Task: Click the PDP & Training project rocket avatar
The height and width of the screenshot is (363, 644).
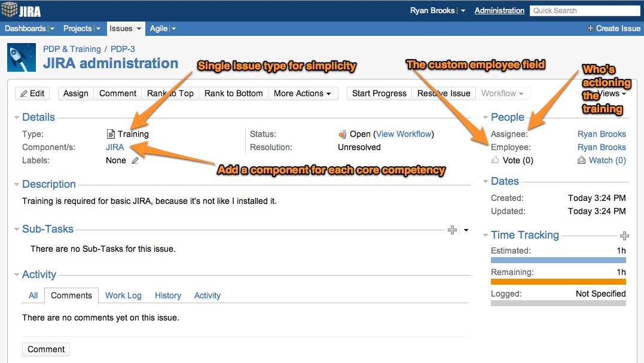Action: [x=22, y=57]
